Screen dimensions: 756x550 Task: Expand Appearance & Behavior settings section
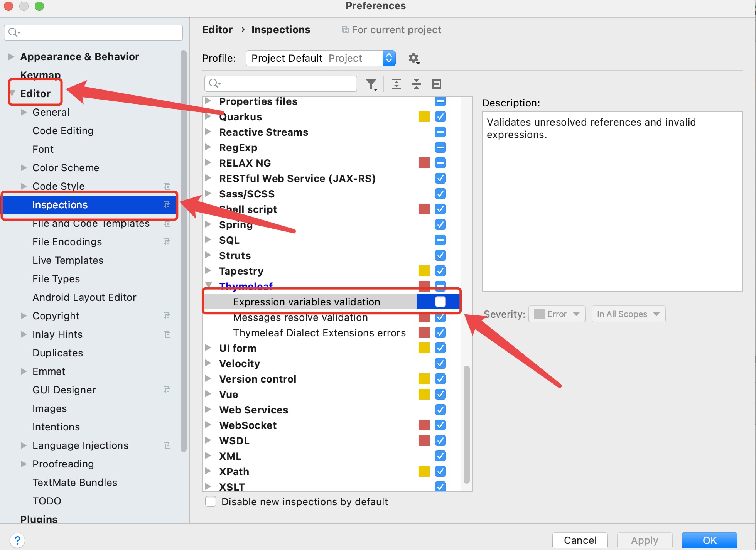(x=11, y=57)
